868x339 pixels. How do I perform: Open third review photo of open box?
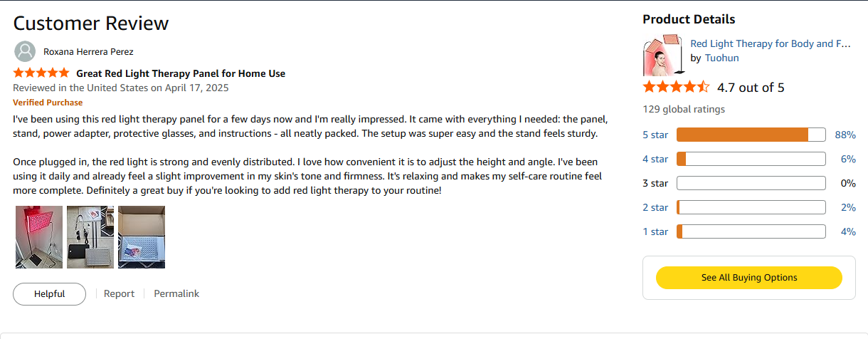tap(142, 237)
